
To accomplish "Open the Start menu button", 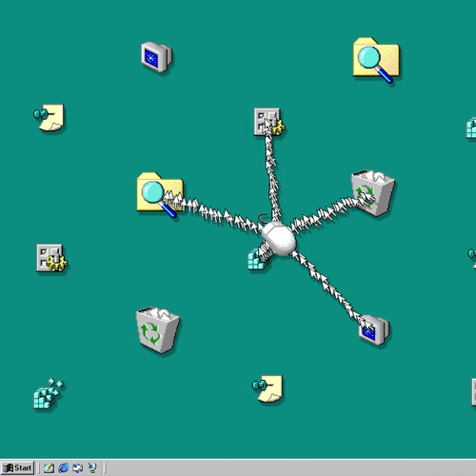I will 17,467.
